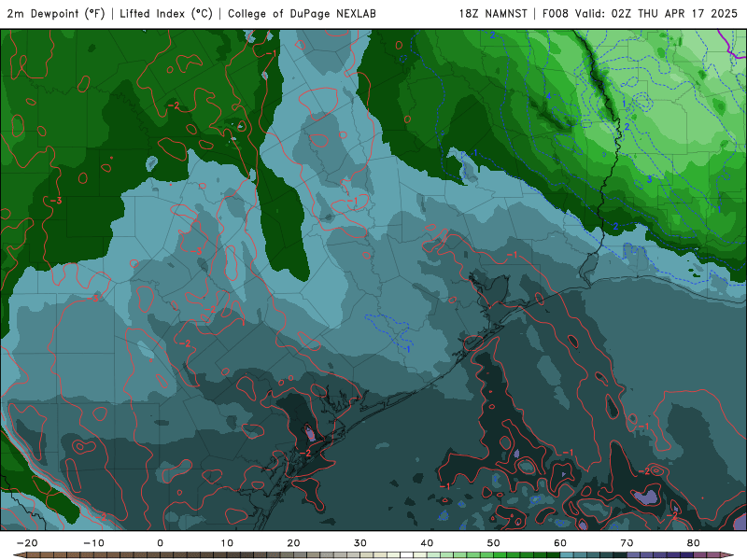Viewport: 747px width, 560px height.
Task: Click the 60 label on the color scale
Action: pyautogui.click(x=560, y=543)
